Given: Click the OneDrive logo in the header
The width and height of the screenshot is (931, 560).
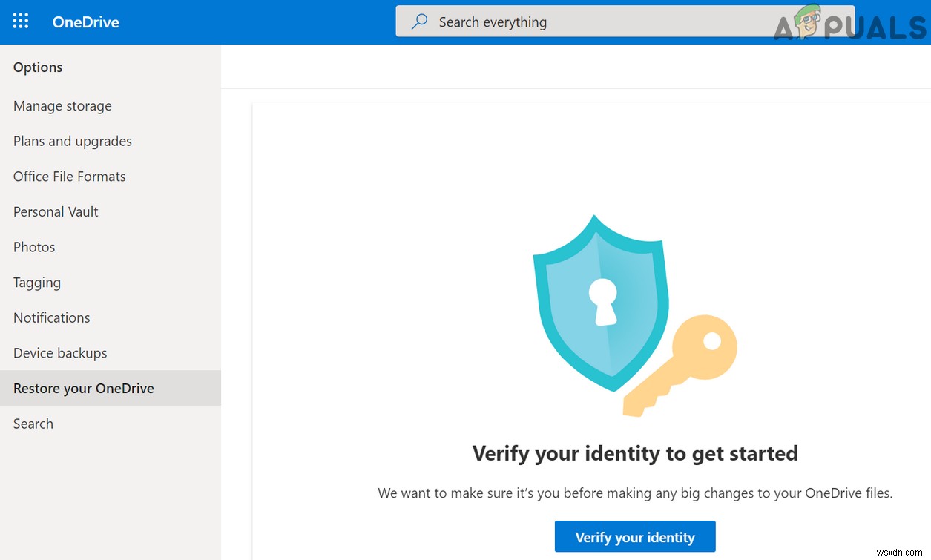Looking at the screenshot, I should pos(85,22).
